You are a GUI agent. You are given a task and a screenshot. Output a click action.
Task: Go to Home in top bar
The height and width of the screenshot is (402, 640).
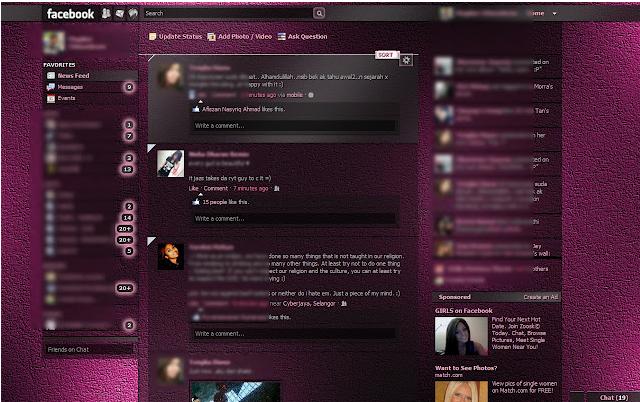click(537, 13)
